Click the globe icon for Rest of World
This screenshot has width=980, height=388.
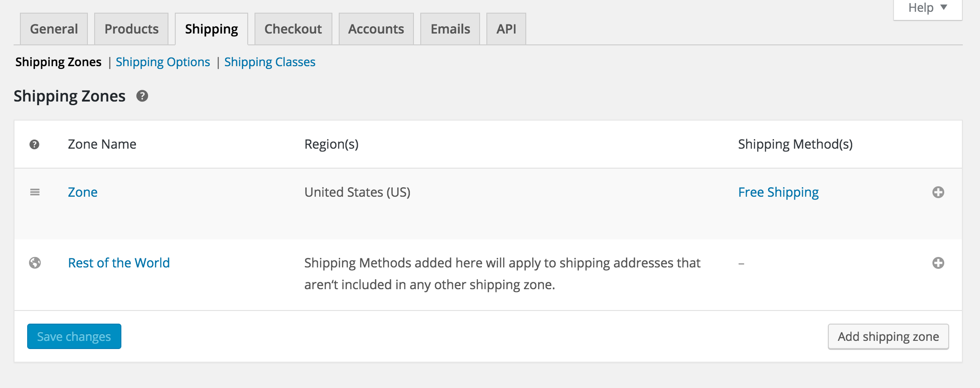35,263
